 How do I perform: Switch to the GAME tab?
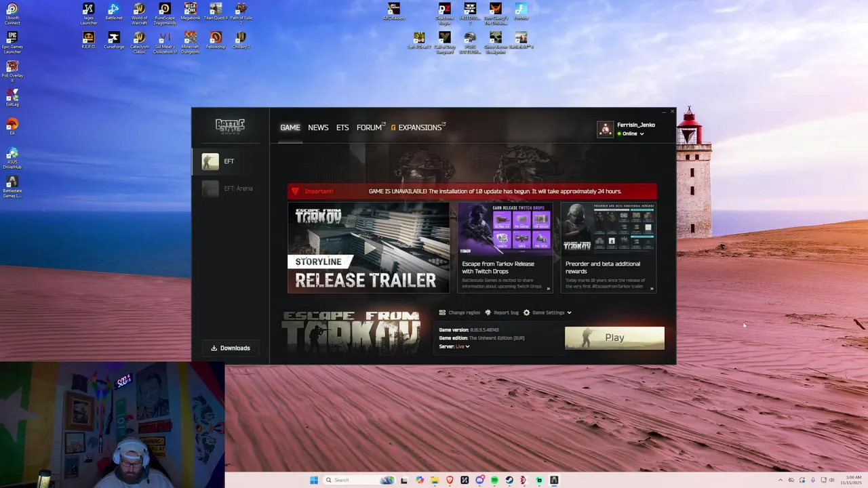pos(290,127)
